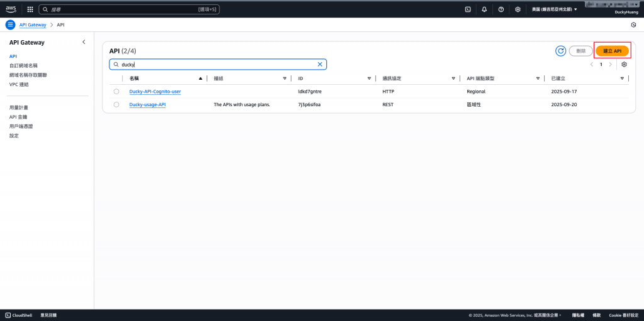Click the 建立 API button
This screenshot has height=321, width=644.
(x=613, y=51)
